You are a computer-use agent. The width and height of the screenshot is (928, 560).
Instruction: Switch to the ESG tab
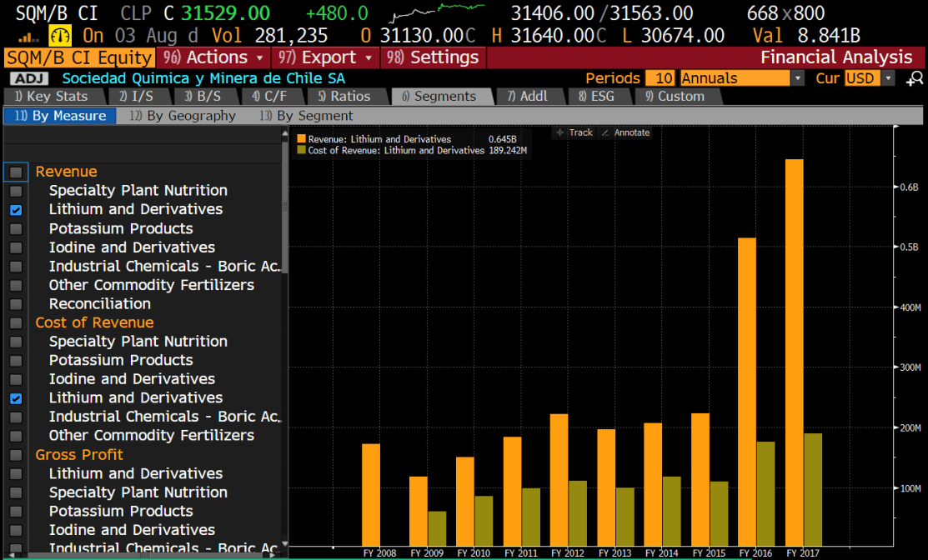click(x=597, y=97)
